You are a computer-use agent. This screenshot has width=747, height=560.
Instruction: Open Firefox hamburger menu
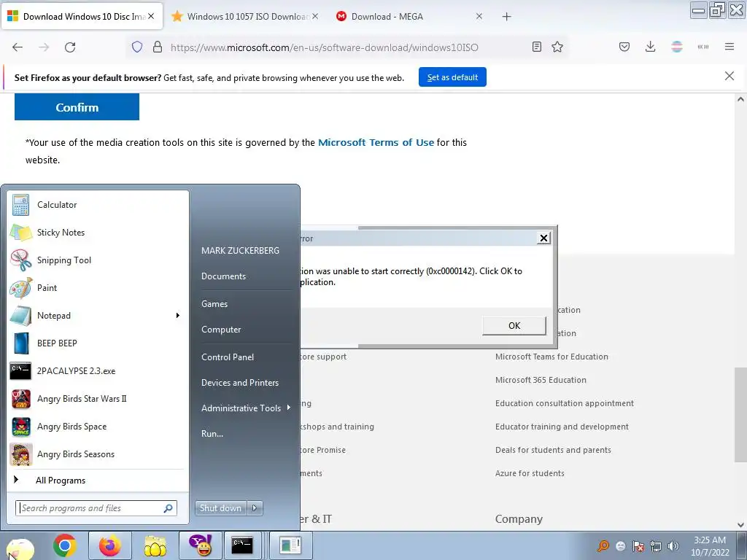pos(729,47)
